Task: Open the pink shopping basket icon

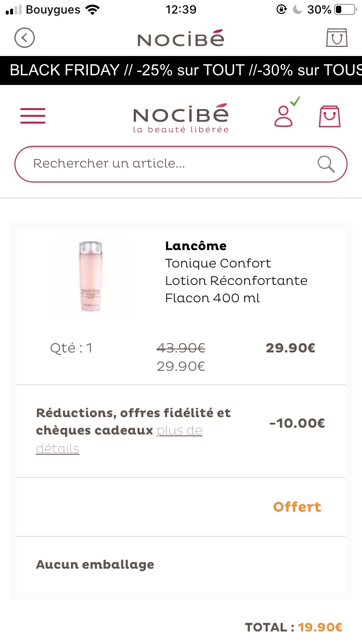Action: tap(330, 116)
